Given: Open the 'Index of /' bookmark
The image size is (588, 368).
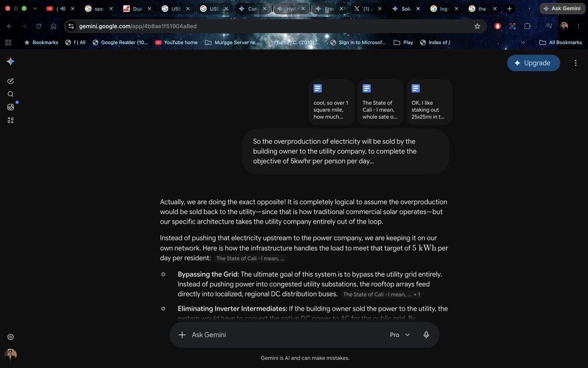Looking at the screenshot, I should (435, 43).
